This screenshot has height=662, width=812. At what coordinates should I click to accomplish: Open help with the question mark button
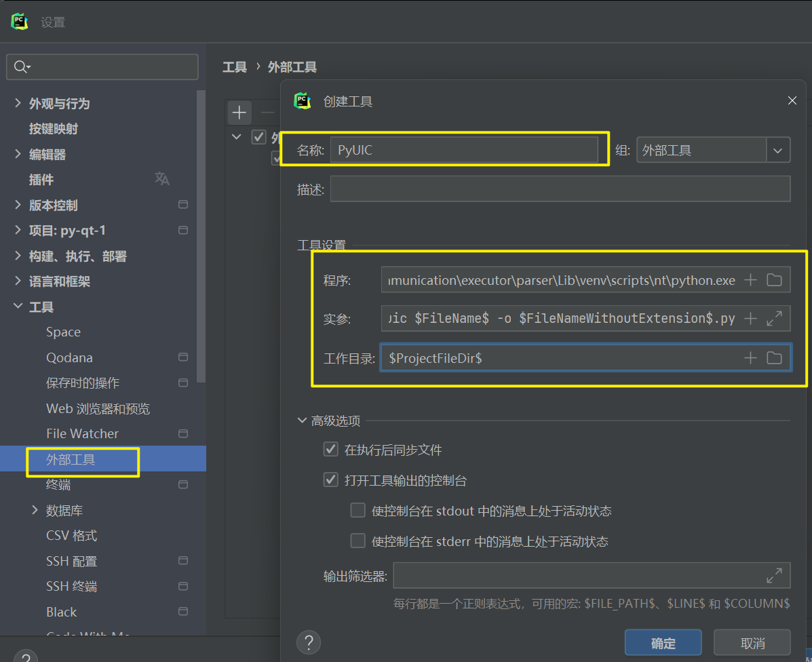[309, 642]
